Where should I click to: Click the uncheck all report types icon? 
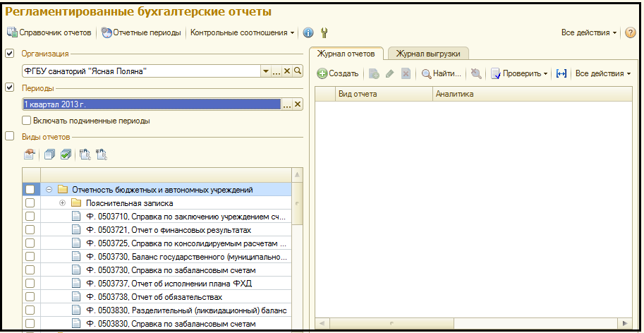[x=49, y=154]
